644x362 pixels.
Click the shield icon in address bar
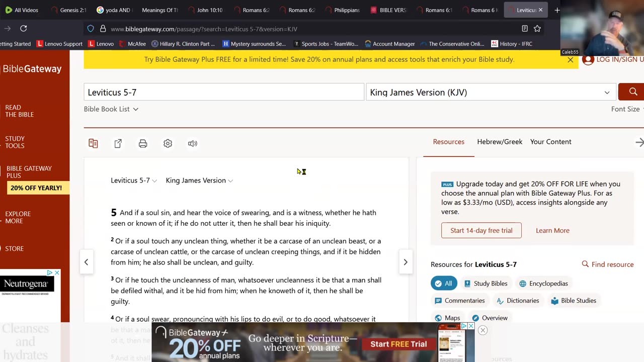[x=91, y=29]
